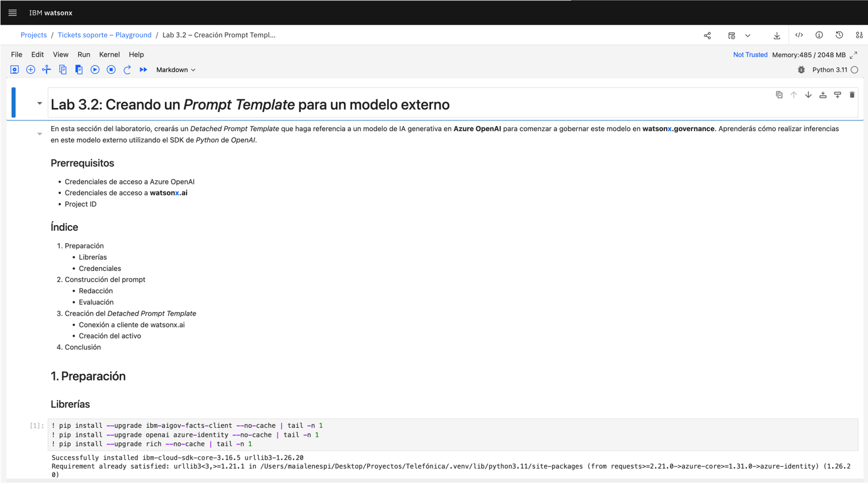Click 'Creación del activo' index entry
Image resolution: width=868 pixels, height=483 pixels.
(x=110, y=336)
